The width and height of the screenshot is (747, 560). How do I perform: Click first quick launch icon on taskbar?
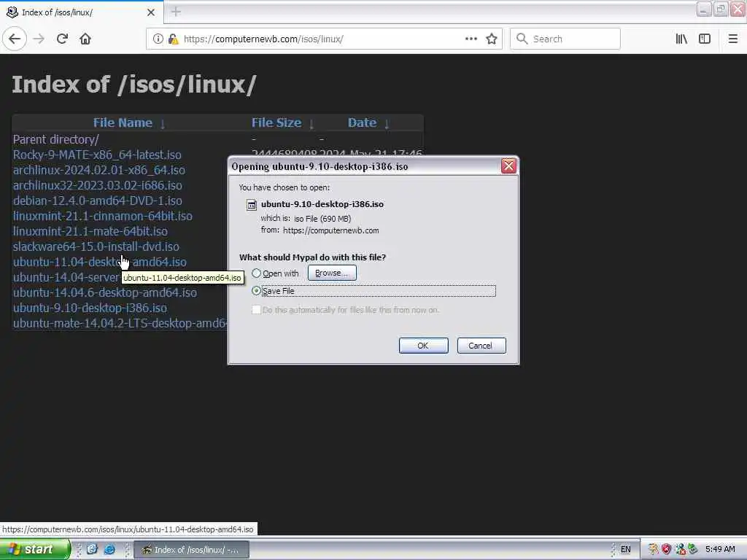click(92, 549)
